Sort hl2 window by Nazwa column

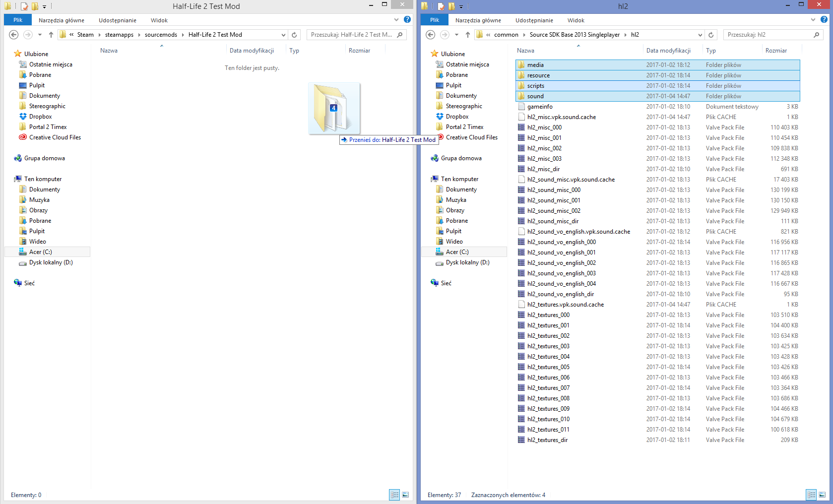525,51
